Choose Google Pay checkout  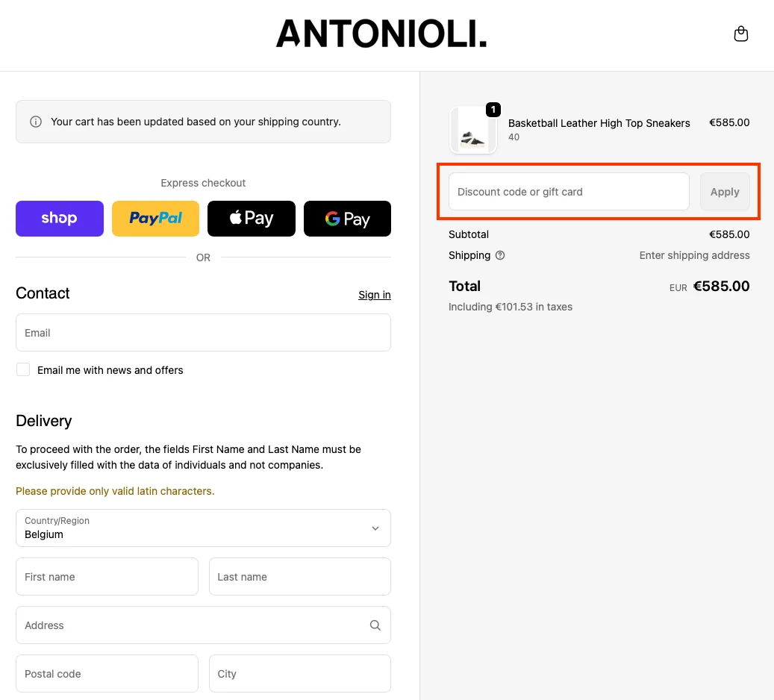tap(347, 218)
